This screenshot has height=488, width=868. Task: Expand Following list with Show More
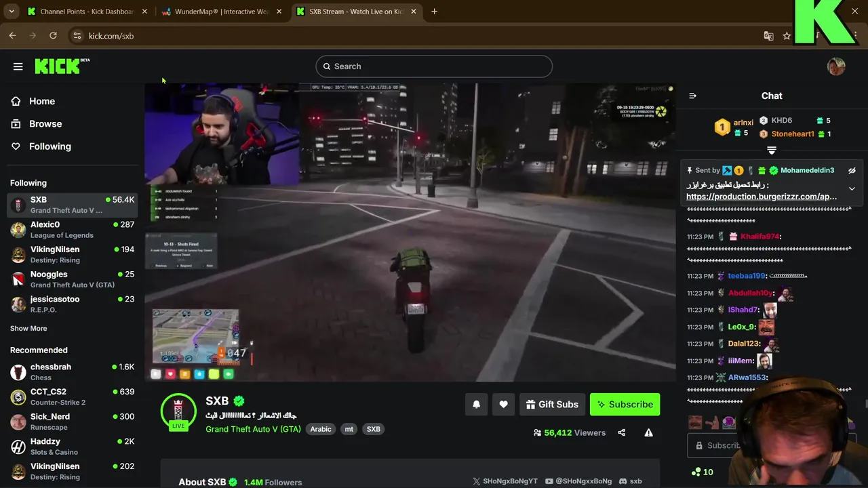(x=28, y=329)
